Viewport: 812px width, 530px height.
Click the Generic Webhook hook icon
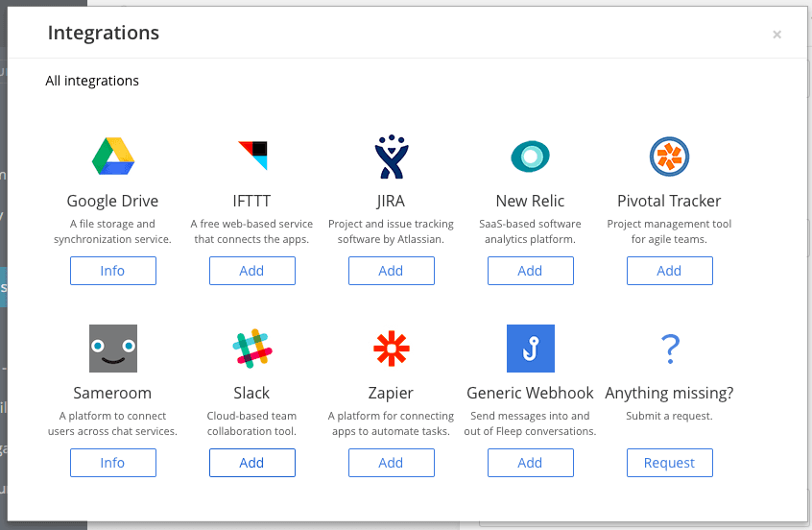tap(530, 349)
